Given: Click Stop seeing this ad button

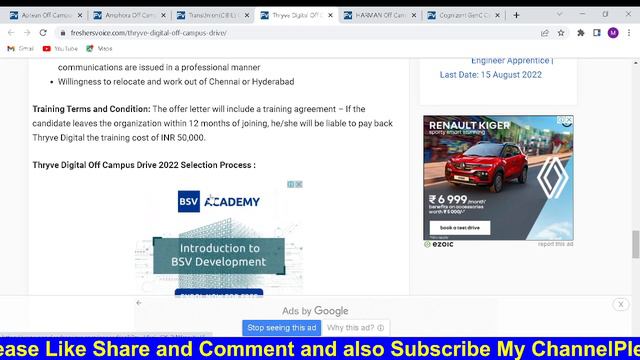Looking at the screenshot, I should point(282,328).
